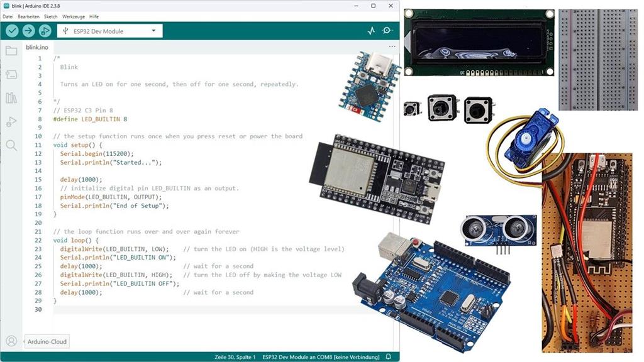Click the Arduino IDE title bar app icon
The image size is (644, 362).
(x=6, y=6)
